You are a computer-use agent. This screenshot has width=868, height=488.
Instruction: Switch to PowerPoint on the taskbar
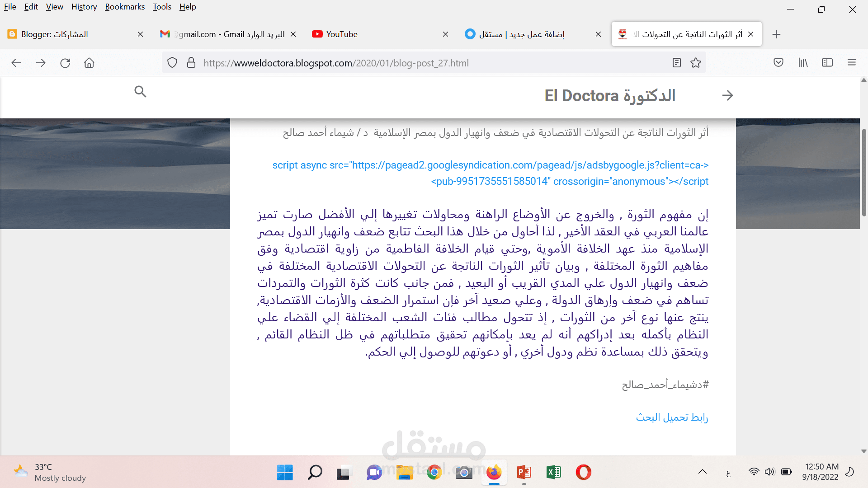(524, 472)
